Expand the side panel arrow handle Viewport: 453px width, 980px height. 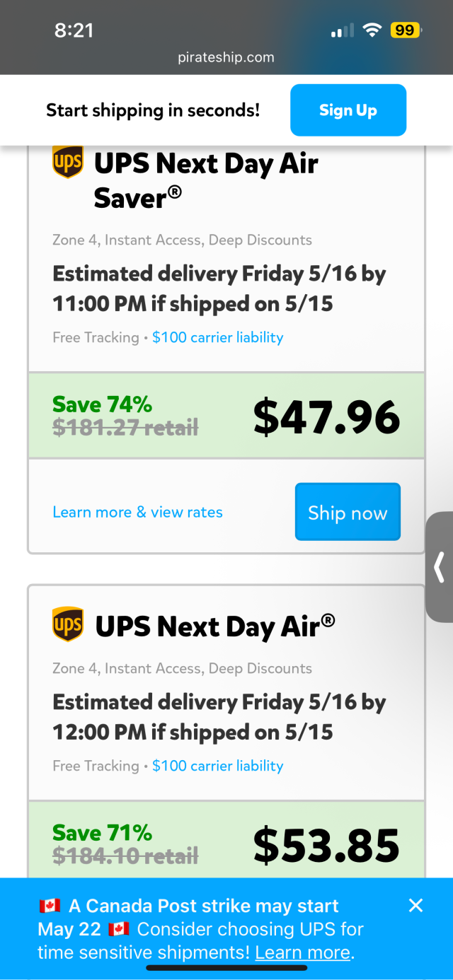[440, 567]
